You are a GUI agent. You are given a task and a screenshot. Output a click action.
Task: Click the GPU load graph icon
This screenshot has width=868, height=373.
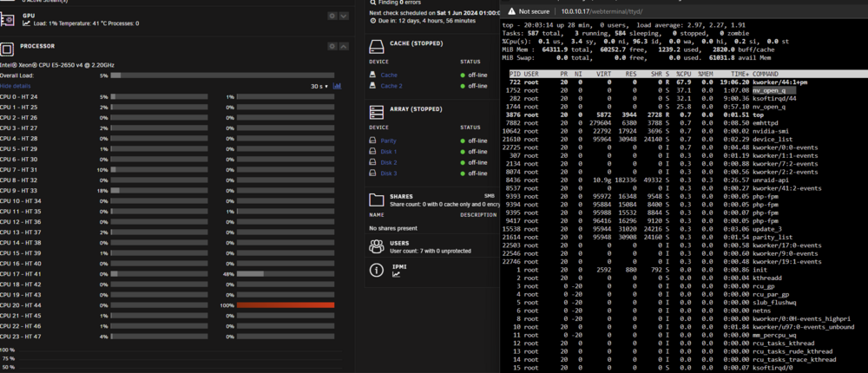tap(26, 23)
